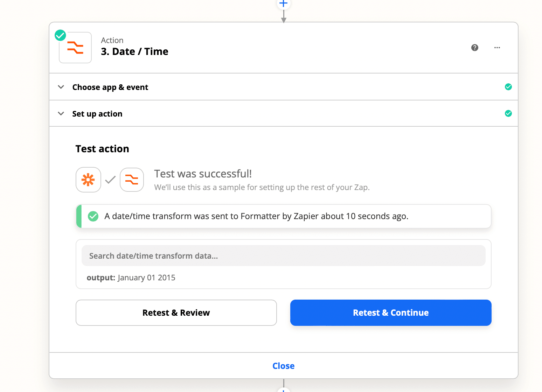
Task: Click the step-complete check badge on app icon
Action: 60,35
